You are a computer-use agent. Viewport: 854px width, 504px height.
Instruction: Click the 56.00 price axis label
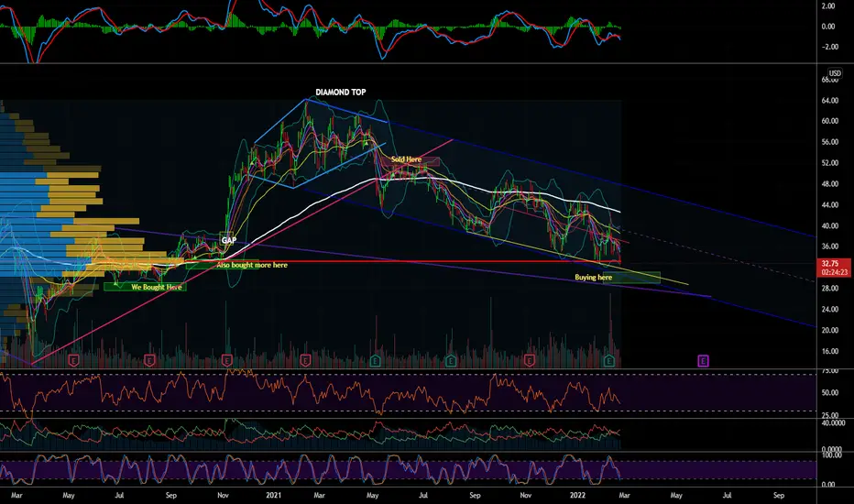coord(829,142)
